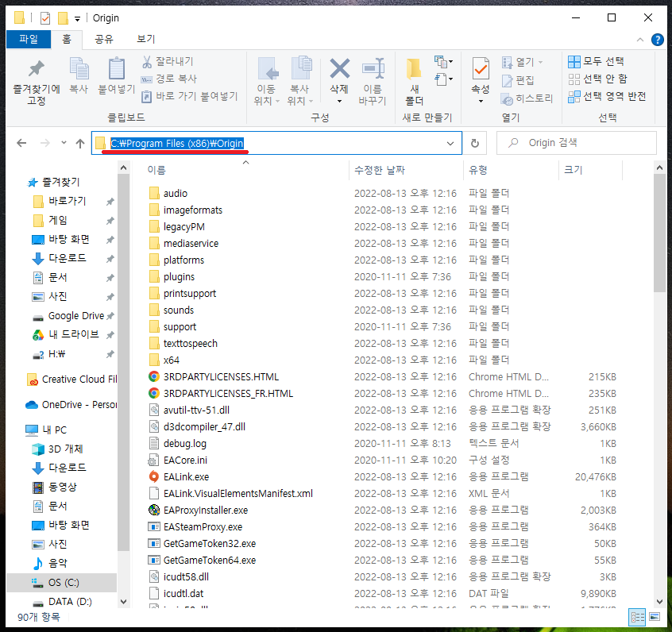Select OS (C:) drive in sidebar
This screenshot has height=632, width=672.
61,583
